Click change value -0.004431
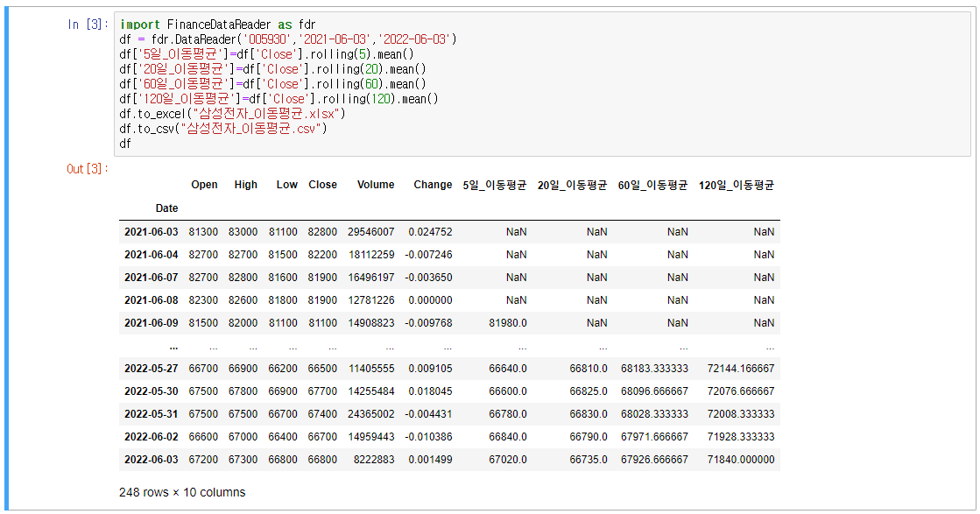This screenshot has width=980, height=514. (429, 414)
